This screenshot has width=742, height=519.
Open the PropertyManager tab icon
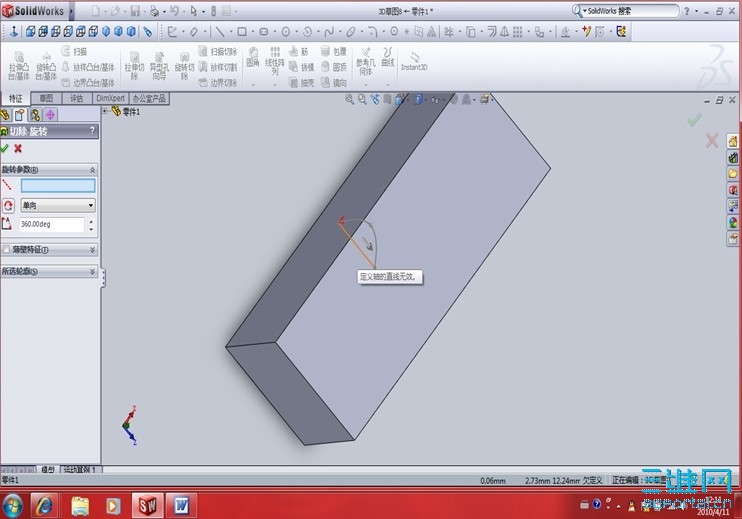coord(19,114)
